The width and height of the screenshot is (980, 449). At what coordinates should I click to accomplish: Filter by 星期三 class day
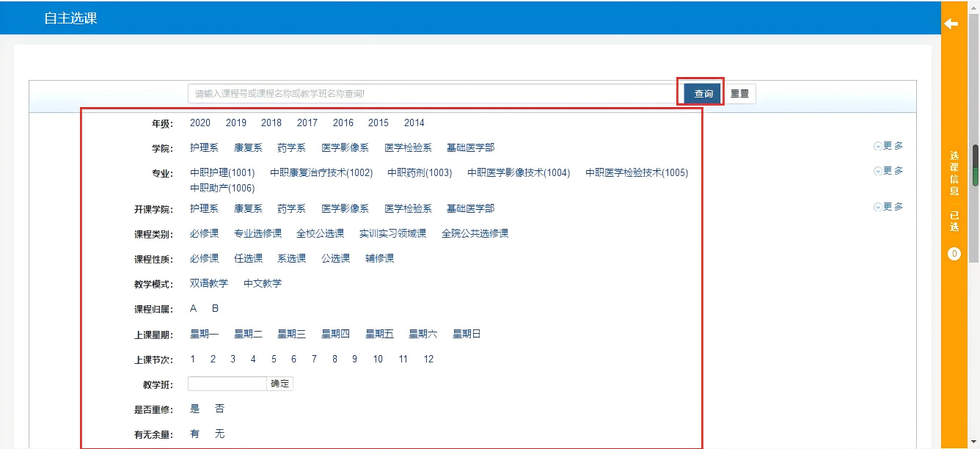[291, 334]
